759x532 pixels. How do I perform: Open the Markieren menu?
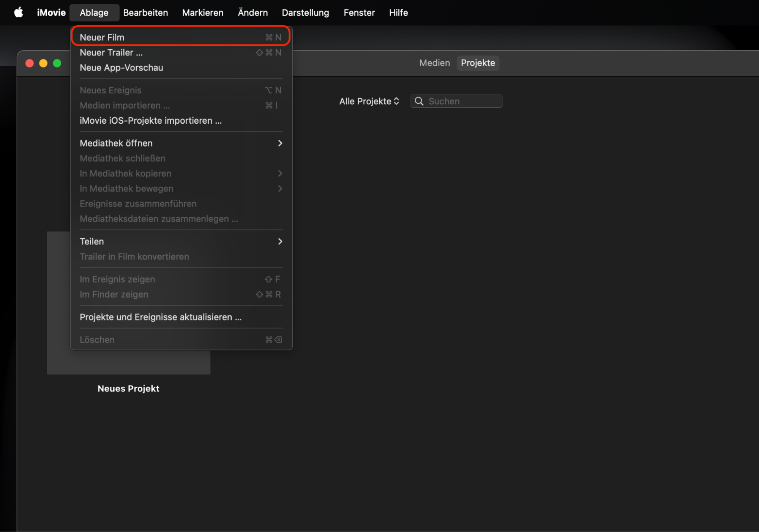point(203,13)
